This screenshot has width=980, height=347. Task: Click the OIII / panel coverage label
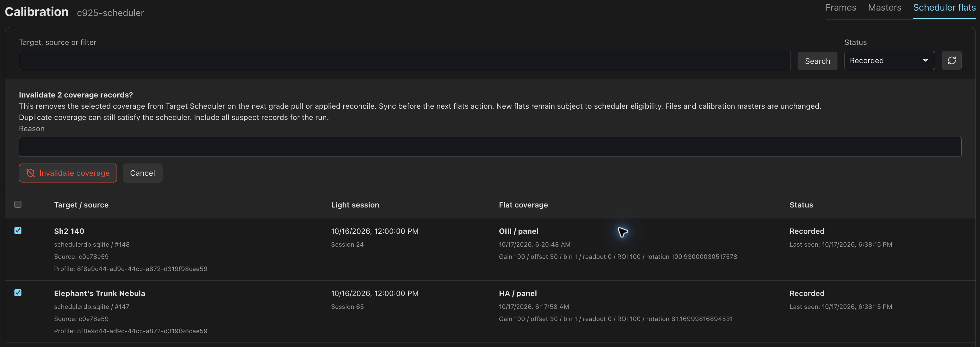519,231
